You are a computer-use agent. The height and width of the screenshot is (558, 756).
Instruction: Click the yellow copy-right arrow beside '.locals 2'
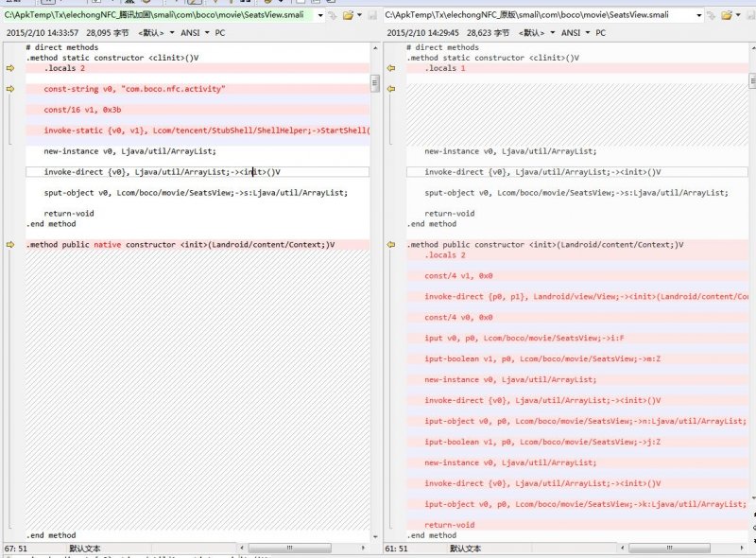pos(10,68)
